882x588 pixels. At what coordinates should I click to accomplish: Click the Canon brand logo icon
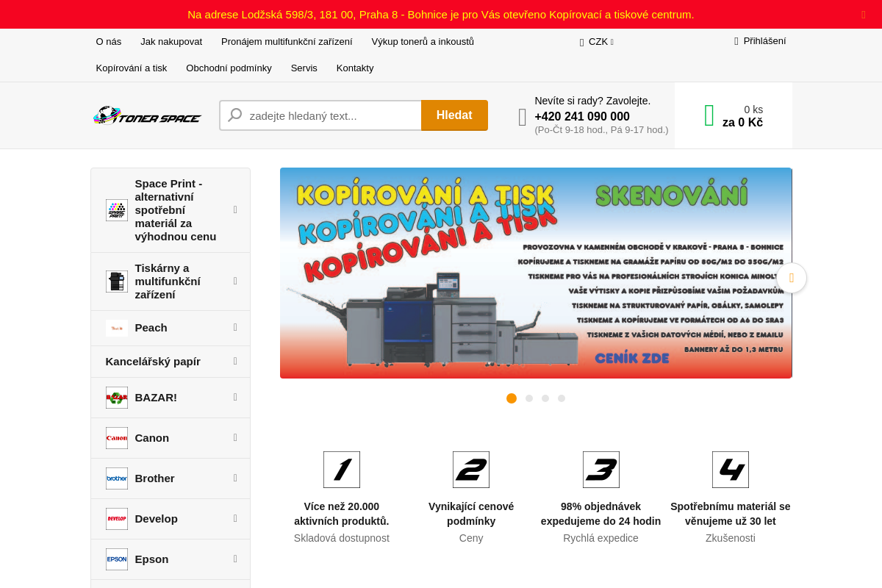117,438
